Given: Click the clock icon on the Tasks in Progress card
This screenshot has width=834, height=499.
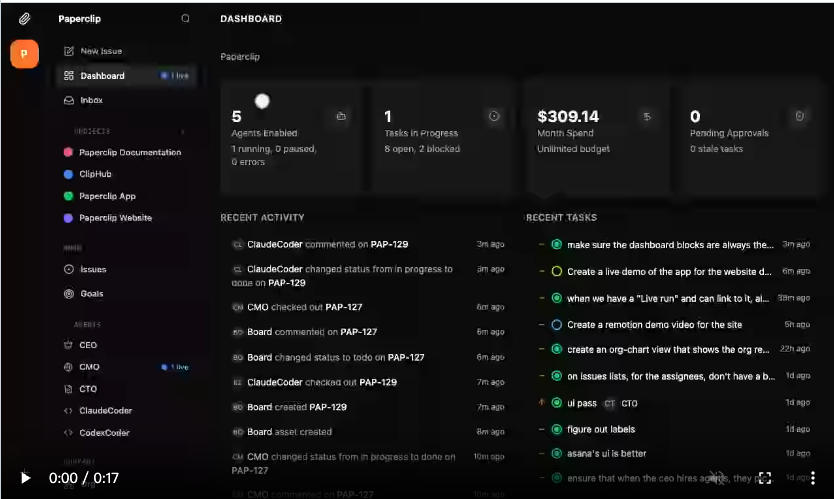Looking at the screenshot, I should pos(494,116).
